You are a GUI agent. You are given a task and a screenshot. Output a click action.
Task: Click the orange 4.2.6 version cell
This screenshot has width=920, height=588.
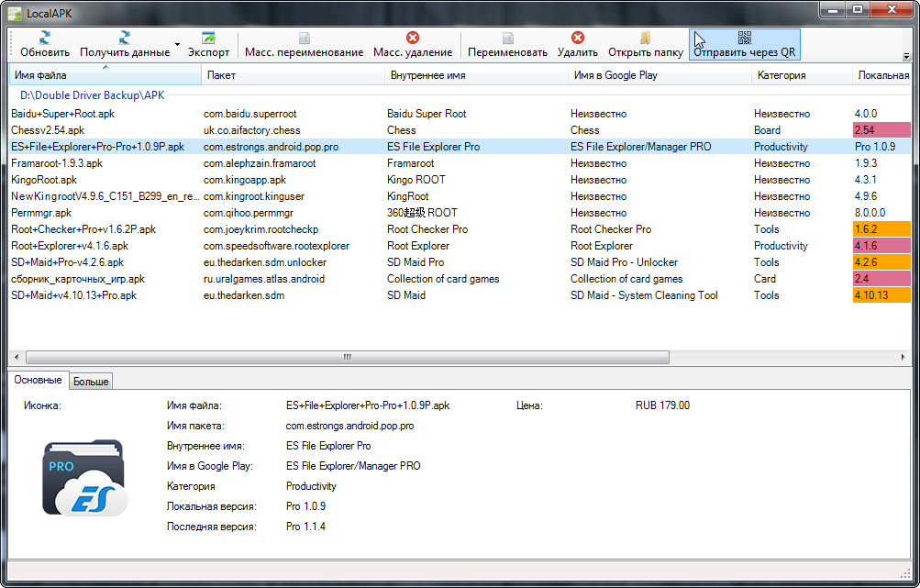point(881,261)
